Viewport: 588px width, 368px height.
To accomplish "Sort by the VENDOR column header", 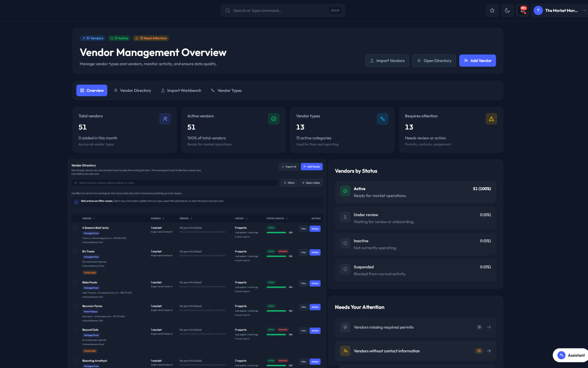I will [89, 219].
